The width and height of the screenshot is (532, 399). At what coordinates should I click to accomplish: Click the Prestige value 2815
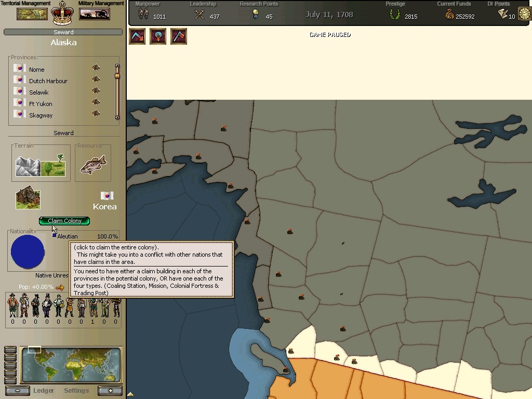(x=411, y=17)
